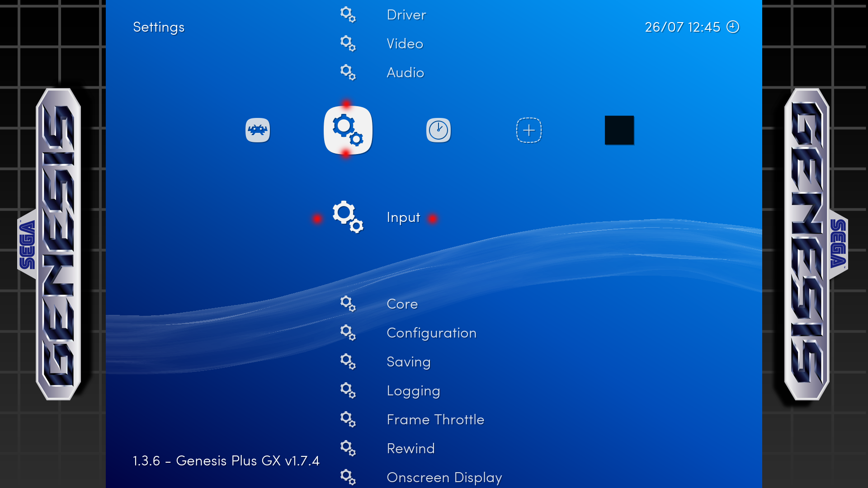Click the gear icon next to Core
868x488 pixels.
[x=348, y=304]
